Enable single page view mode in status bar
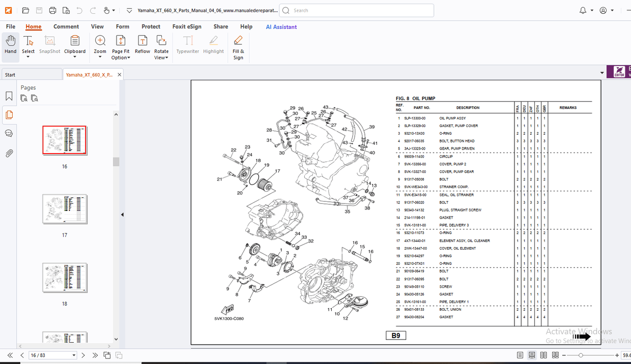Image resolution: width=631 pixels, height=364 pixels. click(520, 355)
